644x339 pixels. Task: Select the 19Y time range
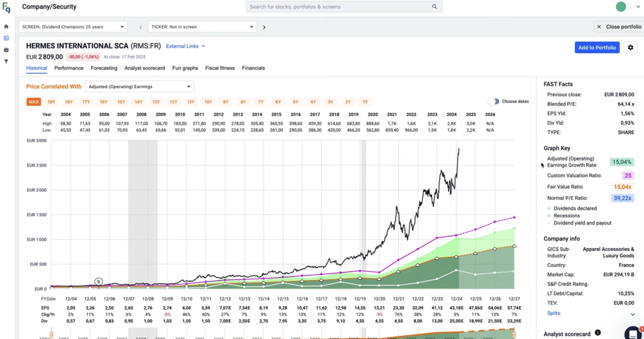[x=51, y=102]
